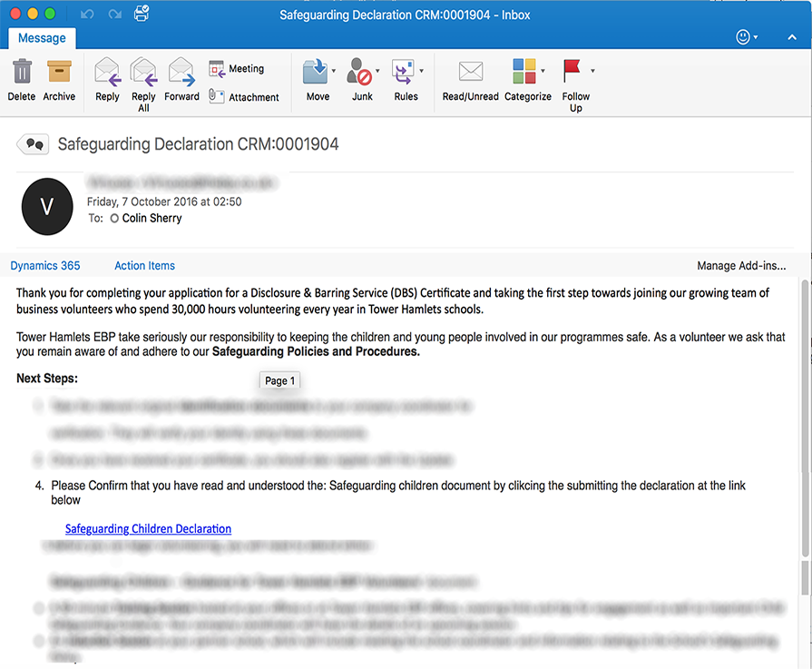Open the Rules tool
This screenshot has height=669, width=812.
pyautogui.click(x=406, y=80)
